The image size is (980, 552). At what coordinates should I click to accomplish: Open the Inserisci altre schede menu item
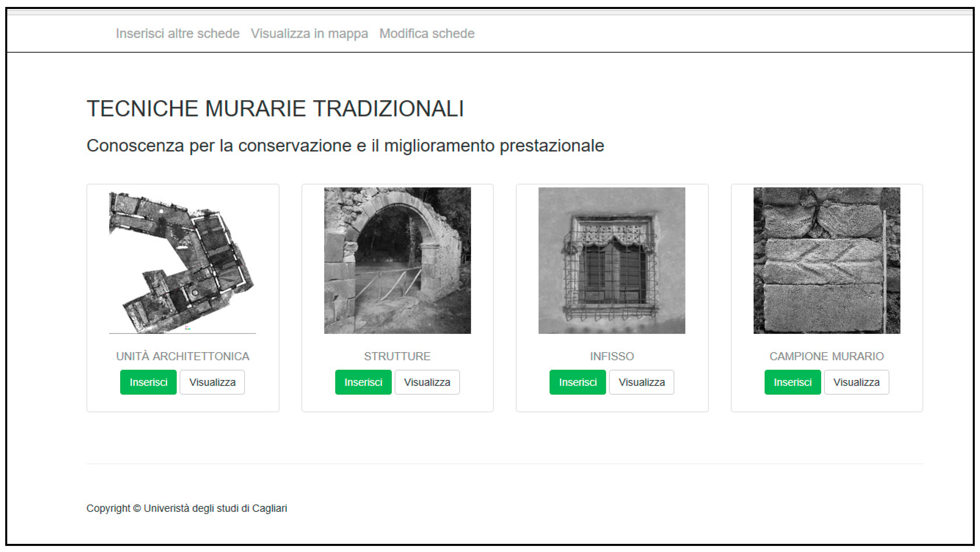[178, 34]
